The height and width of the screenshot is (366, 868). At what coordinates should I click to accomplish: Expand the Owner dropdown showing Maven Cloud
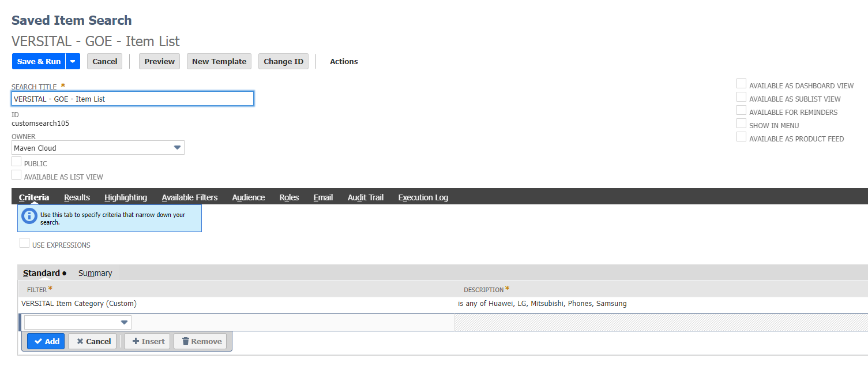click(x=177, y=148)
